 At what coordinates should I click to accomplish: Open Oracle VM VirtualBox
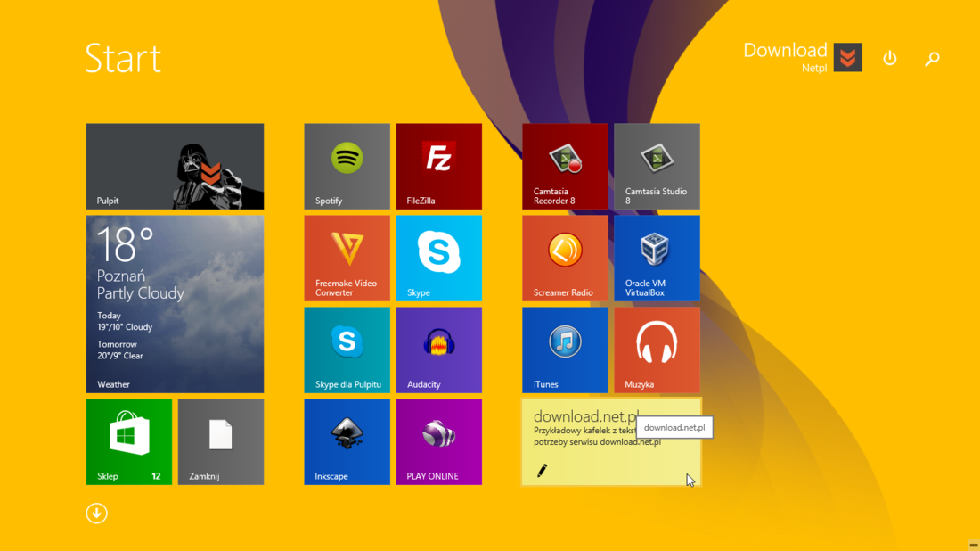click(x=657, y=259)
